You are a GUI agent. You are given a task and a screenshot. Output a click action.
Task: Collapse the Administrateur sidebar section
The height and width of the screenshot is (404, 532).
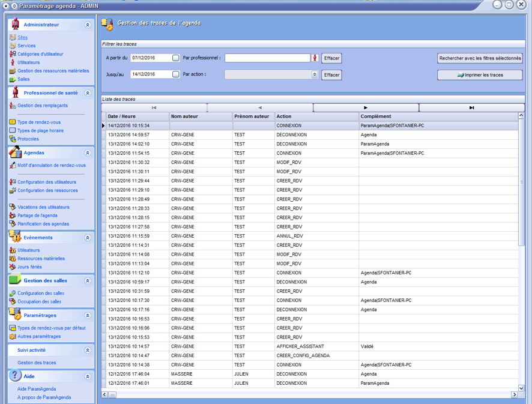tap(88, 25)
